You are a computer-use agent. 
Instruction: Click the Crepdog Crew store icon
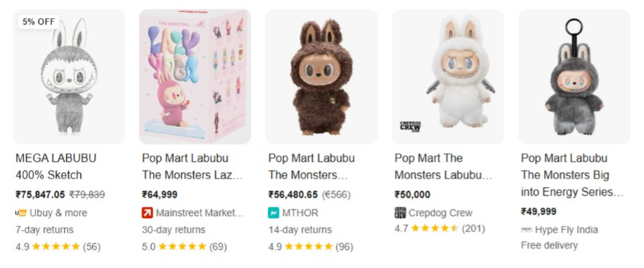point(400,213)
